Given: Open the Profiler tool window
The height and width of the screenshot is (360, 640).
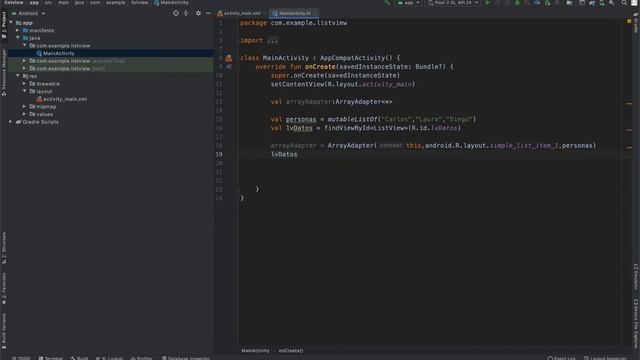Looking at the screenshot, I should pos(141,358).
